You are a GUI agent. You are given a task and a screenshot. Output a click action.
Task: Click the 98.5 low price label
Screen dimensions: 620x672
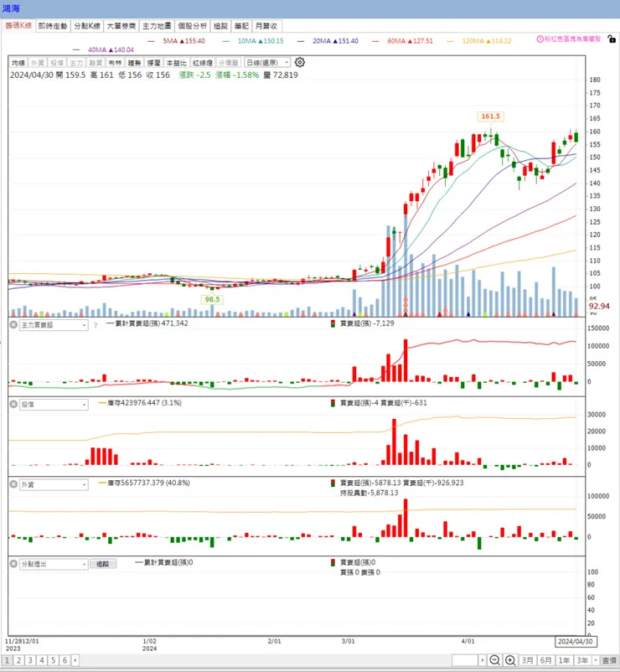point(212,299)
